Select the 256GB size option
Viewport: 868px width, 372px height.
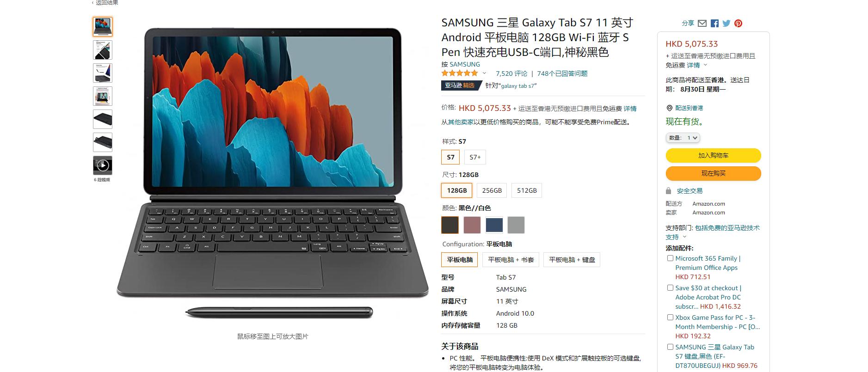coord(492,190)
